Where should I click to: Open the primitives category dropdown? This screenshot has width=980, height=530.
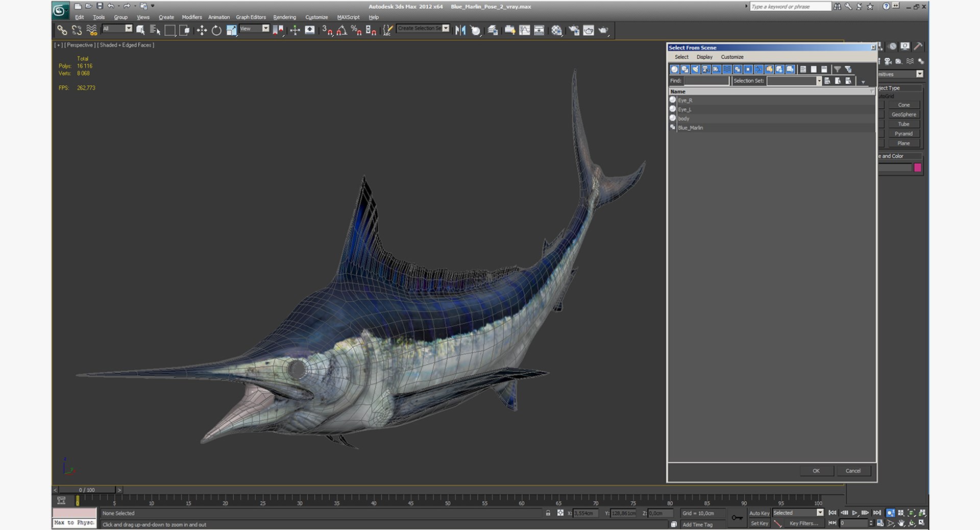coord(920,74)
